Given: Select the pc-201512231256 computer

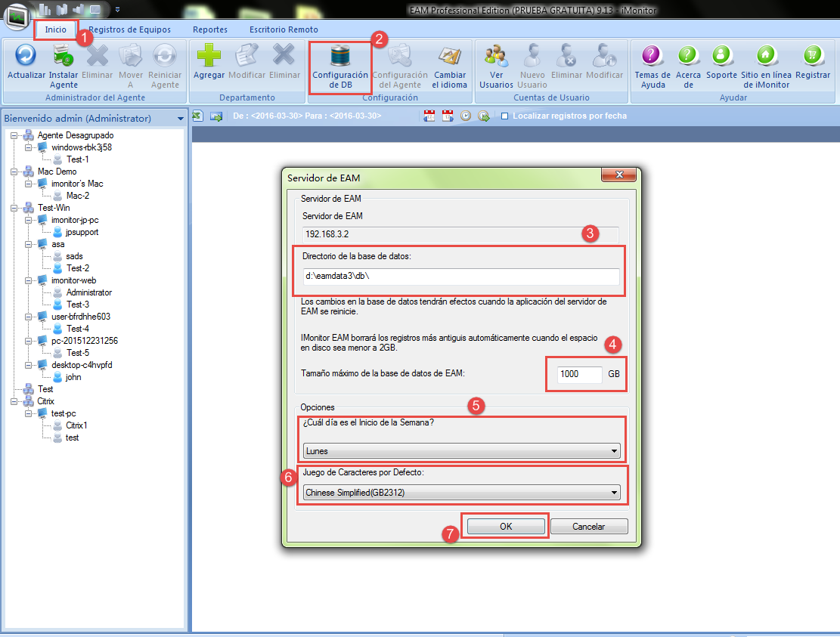Looking at the screenshot, I should 85,341.
